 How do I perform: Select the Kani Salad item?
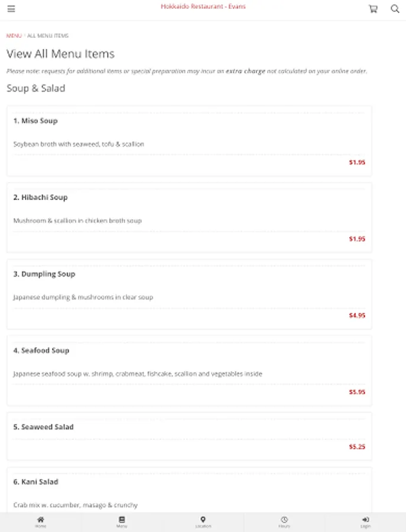tap(35, 482)
